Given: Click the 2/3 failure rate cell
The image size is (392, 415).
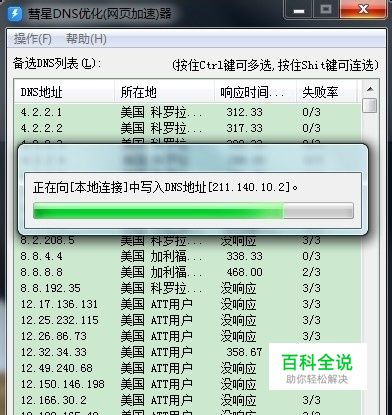Looking at the screenshot, I should tap(311, 272).
